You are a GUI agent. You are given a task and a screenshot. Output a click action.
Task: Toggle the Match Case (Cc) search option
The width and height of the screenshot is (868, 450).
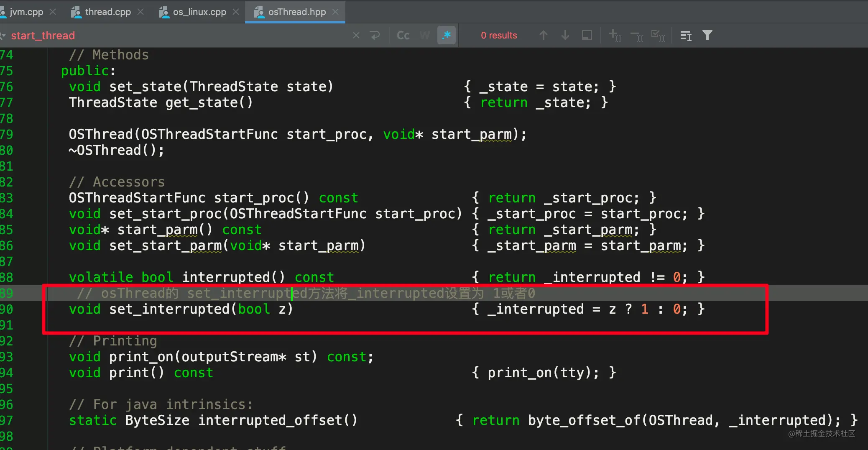(403, 36)
